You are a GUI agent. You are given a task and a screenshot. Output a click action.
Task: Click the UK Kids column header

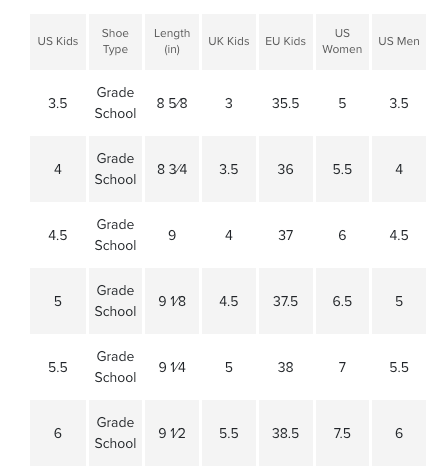(229, 42)
